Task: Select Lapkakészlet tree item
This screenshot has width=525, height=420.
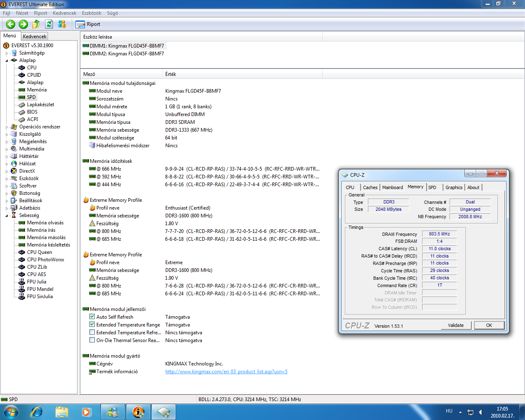Action: click(x=41, y=105)
